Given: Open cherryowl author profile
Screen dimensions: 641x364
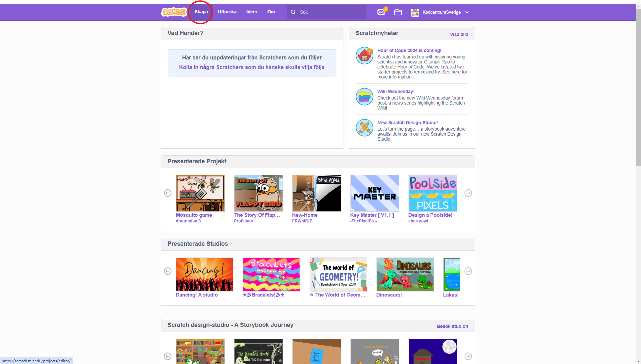Looking at the screenshot, I should pyautogui.click(x=418, y=221).
